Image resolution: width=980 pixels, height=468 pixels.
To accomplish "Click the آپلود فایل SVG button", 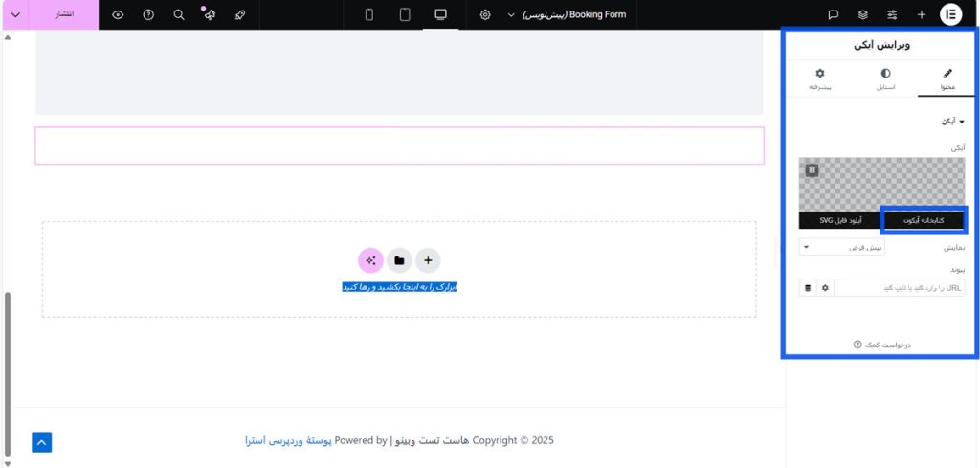I will pyautogui.click(x=840, y=220).
